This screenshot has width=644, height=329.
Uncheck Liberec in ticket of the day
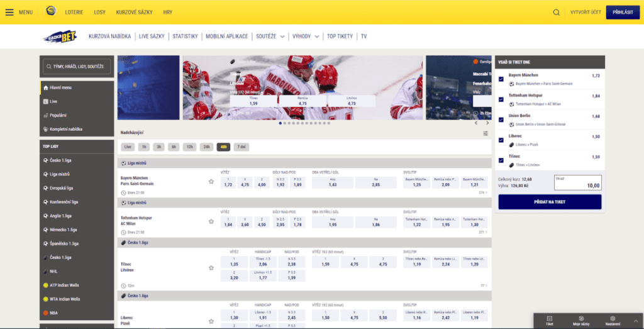click(501, 140)
